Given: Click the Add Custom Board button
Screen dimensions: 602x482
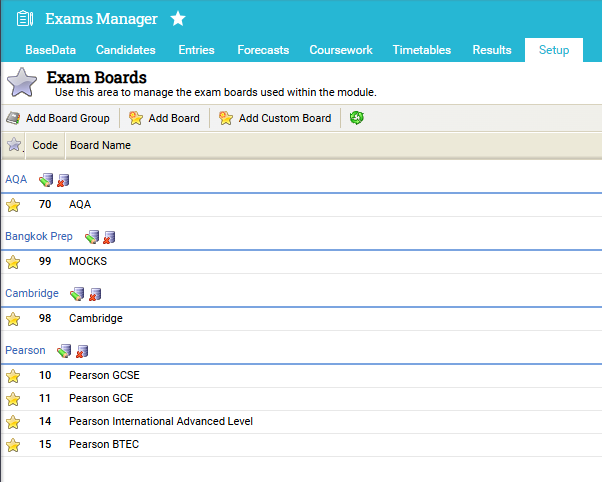Looking at the screenshot, I should pyautogui.click(x=275, y=118).
